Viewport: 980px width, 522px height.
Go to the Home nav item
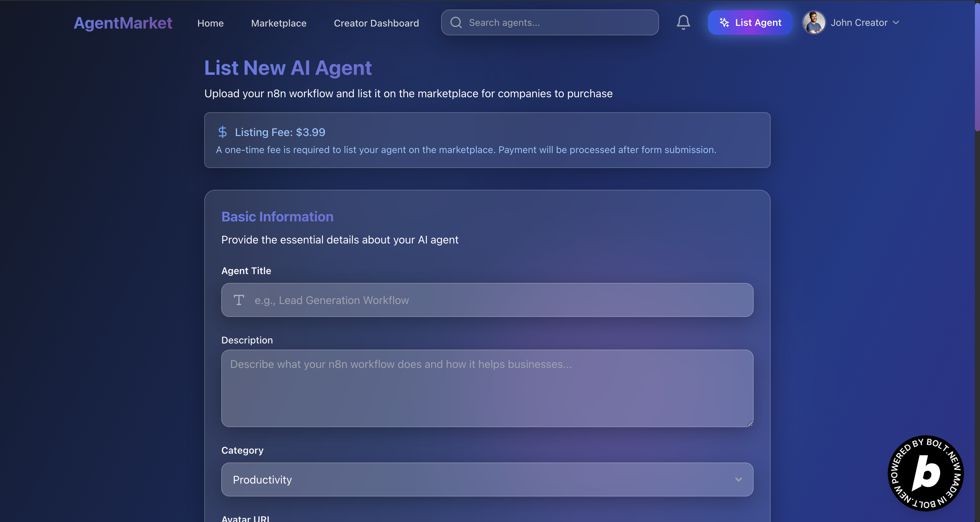[x=210, y=23]
